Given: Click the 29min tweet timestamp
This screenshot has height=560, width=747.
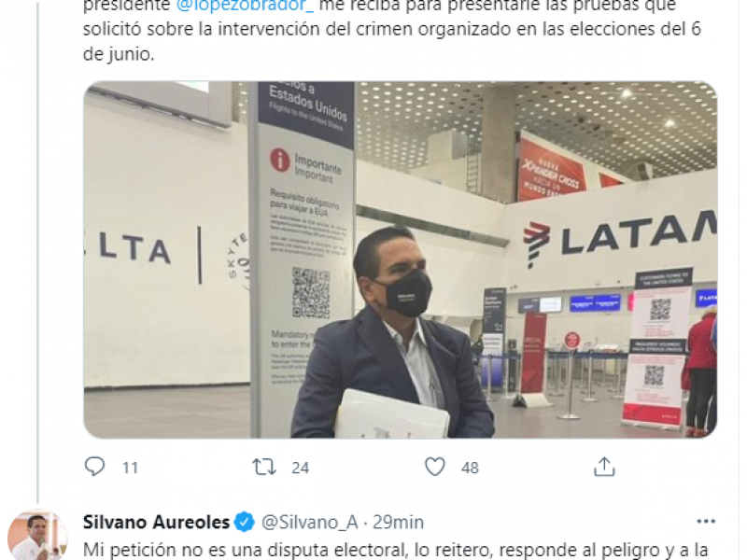Looking at the screenshot, I should (398, 523).
